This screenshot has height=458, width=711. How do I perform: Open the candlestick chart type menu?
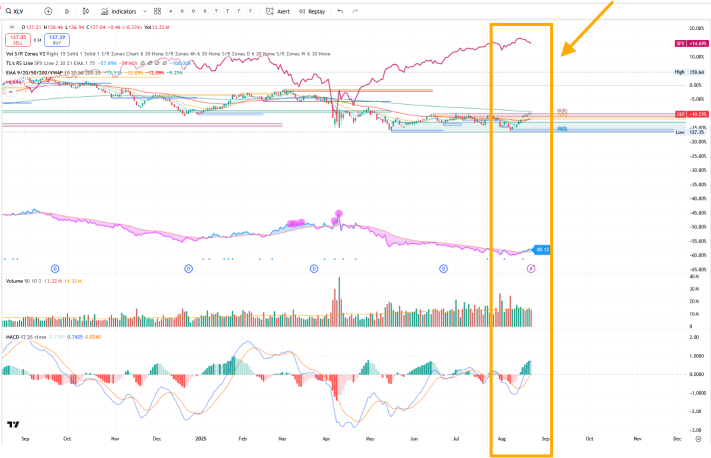tap(86, 11)
